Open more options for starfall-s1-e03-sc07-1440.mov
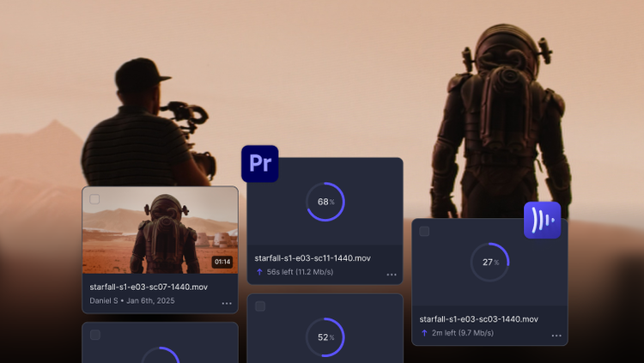Screen dimensions: 644x363 [227, 303]
